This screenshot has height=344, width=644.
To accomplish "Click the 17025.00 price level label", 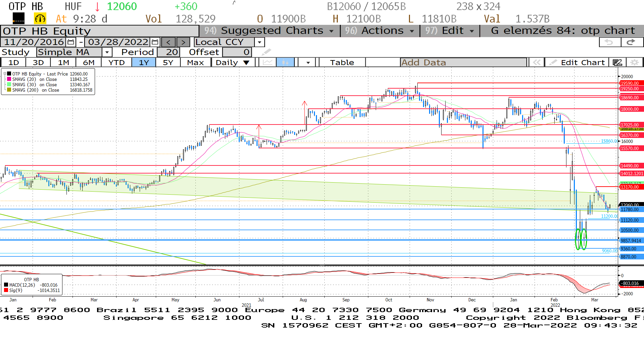I will click(631, 125).
